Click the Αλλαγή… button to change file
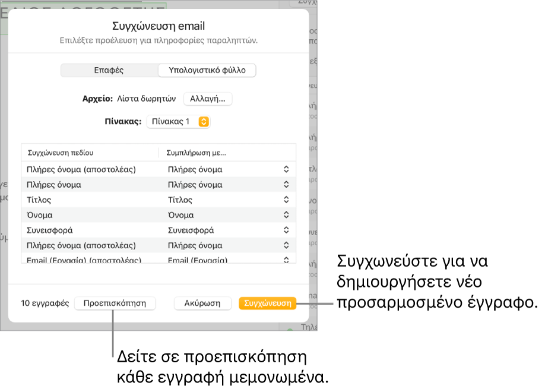The width and height of the screenshot is (545, 392). (x=208, y=99)
